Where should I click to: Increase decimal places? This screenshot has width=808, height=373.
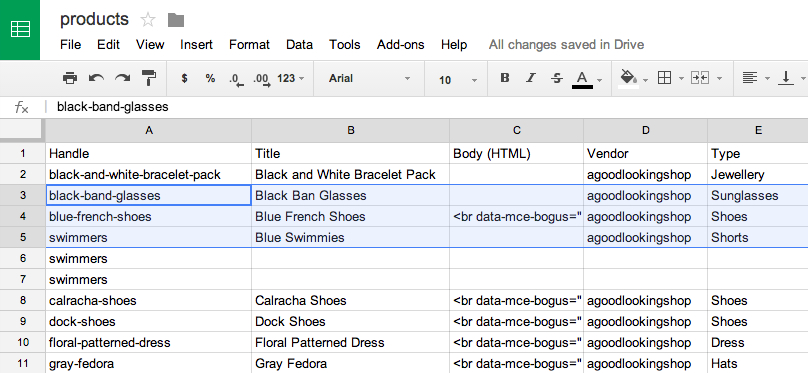click(262, 79)
